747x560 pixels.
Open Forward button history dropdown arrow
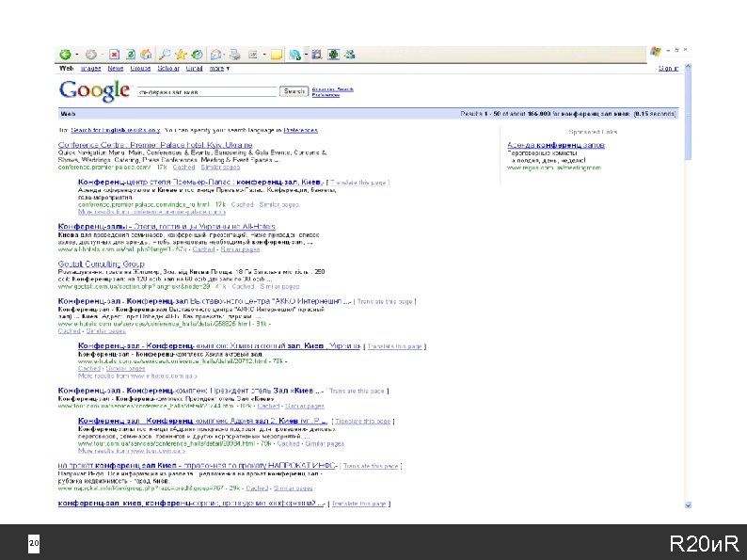[x=102, y=56]
